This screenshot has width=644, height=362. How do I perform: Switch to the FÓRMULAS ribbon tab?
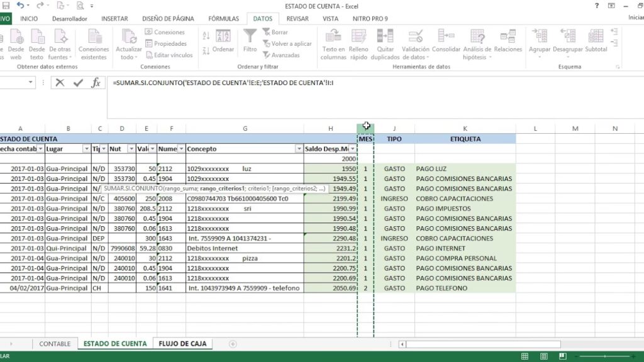pos(223,19)
